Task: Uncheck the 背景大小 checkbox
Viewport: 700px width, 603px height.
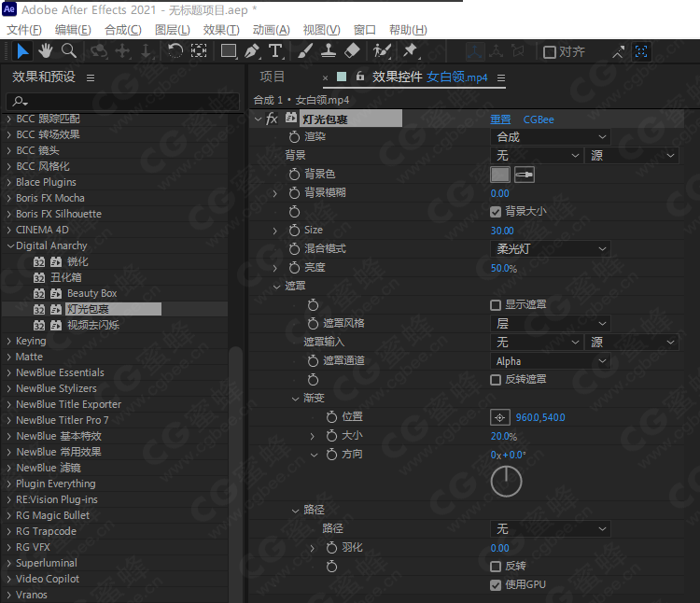Action: (495, 212)
